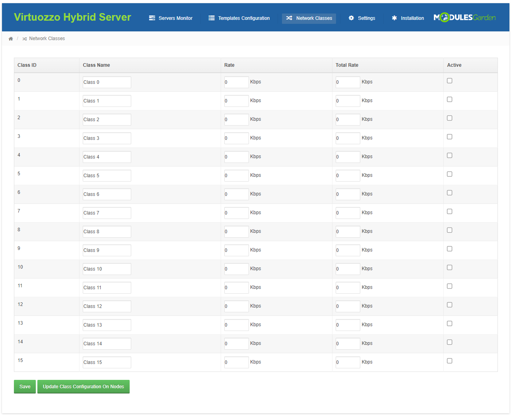Screen dimensions: 515x420
Task: Go to the Servers Monitor page
Action: pyautogui.click(x=175, y=18)
